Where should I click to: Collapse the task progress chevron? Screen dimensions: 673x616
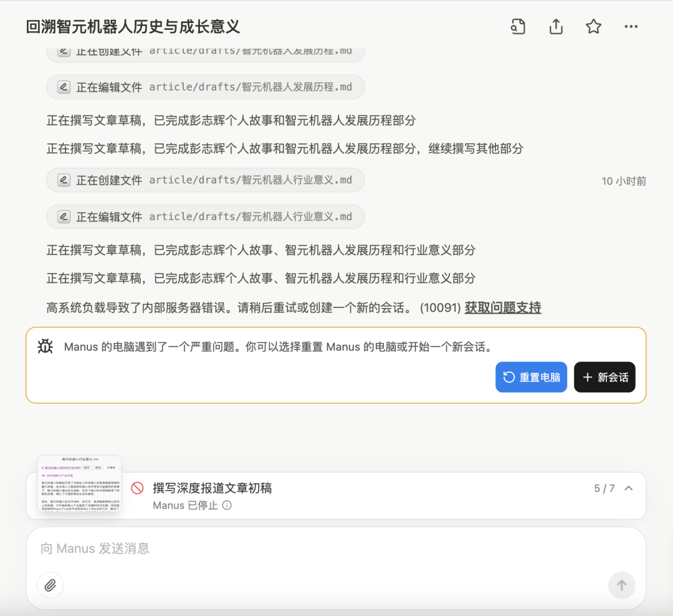(x=629, y=488)
